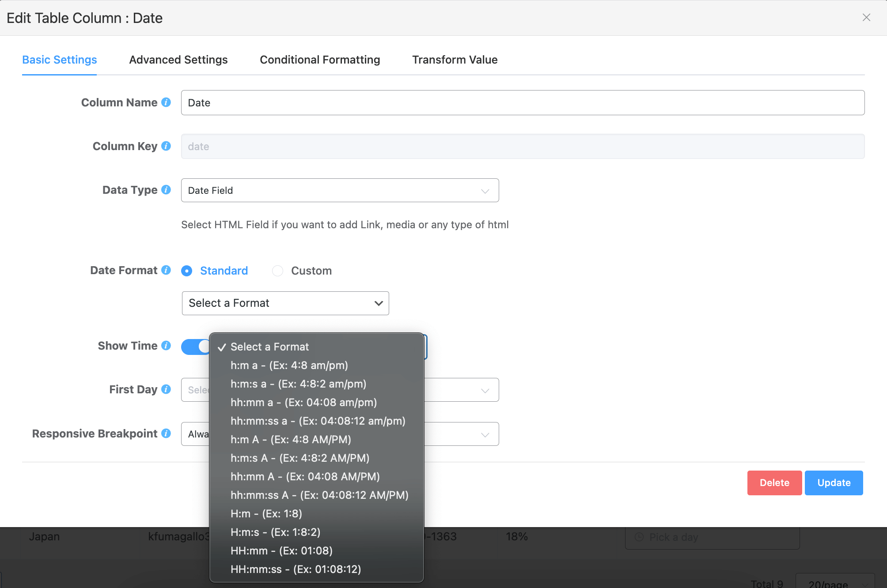The width and height of the screenshot is (887, 588).
Task: Open the Conditional Formatting tab
Action: (x=319, y=60)
